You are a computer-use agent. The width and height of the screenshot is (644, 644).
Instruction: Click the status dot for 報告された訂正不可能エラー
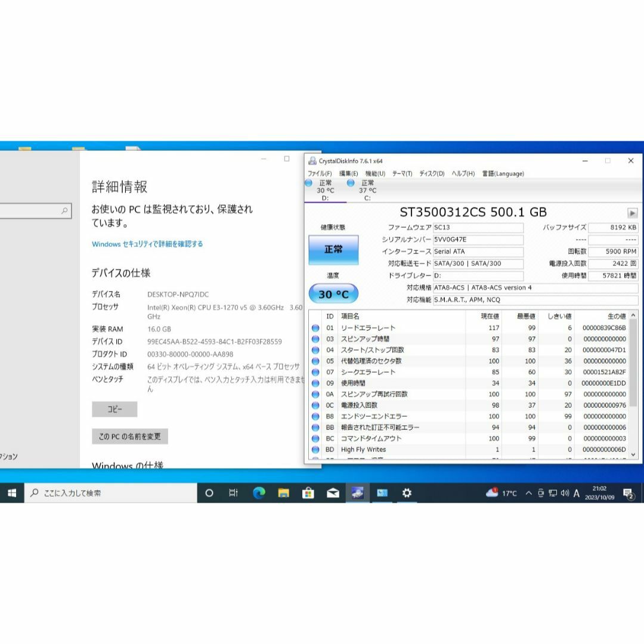[315, 428]
